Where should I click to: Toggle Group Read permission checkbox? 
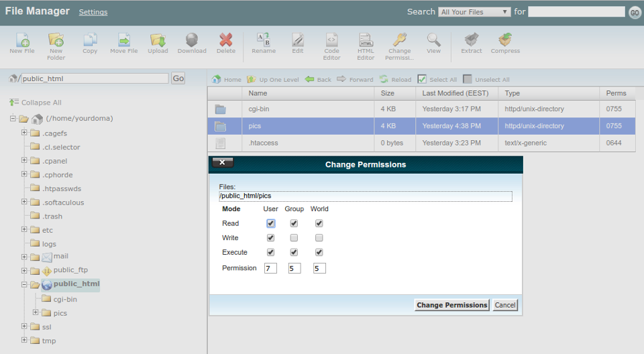(x=294, y=223)
